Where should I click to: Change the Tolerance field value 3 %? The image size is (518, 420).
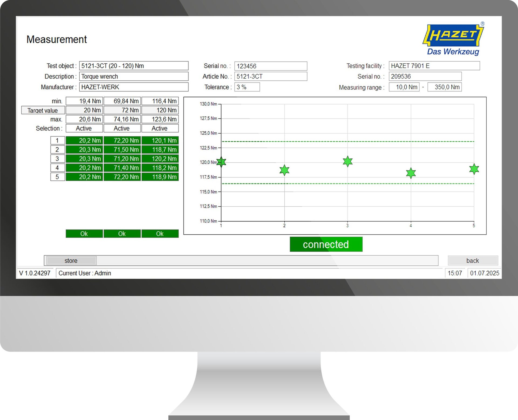(x=247, y=87)
